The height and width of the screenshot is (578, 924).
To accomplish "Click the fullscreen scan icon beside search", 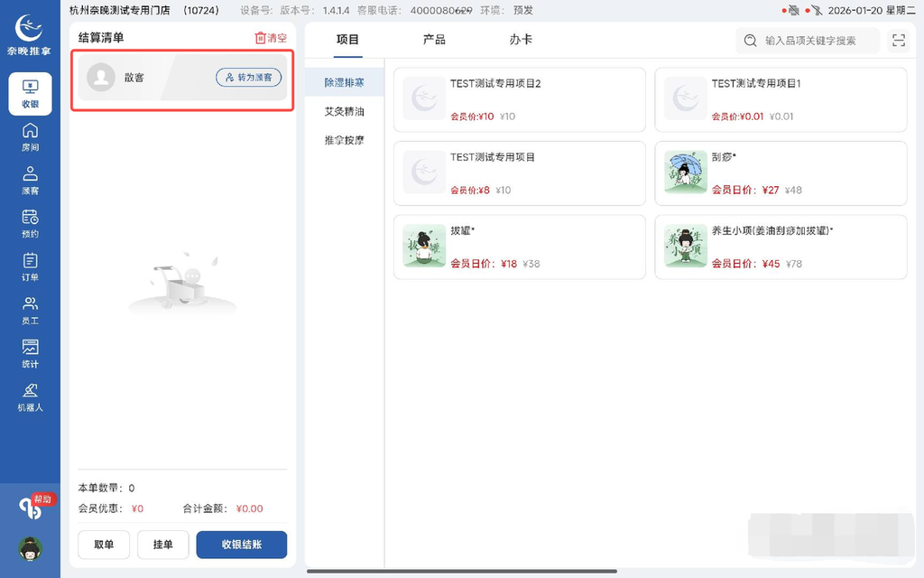I will [898, 41].
